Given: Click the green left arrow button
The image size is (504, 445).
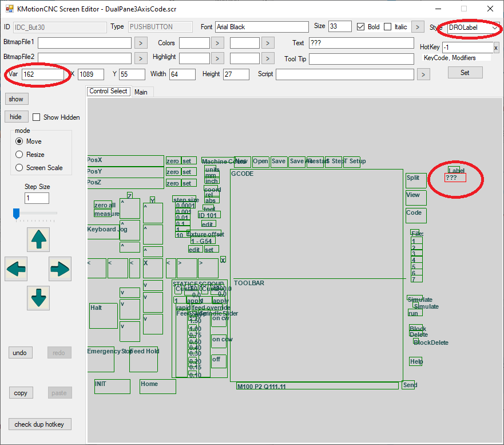Looking at the screenshot, I should tap(16, 269).
